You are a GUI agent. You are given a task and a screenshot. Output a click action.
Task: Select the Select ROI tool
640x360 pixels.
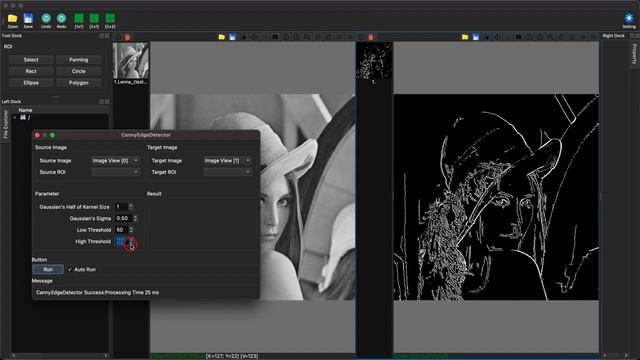point(31,60)
